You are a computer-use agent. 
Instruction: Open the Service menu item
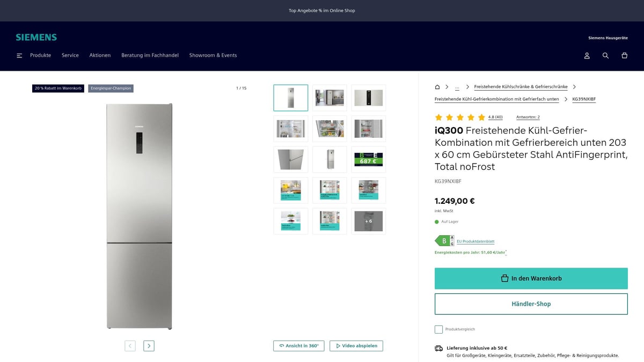pos(70,55)
